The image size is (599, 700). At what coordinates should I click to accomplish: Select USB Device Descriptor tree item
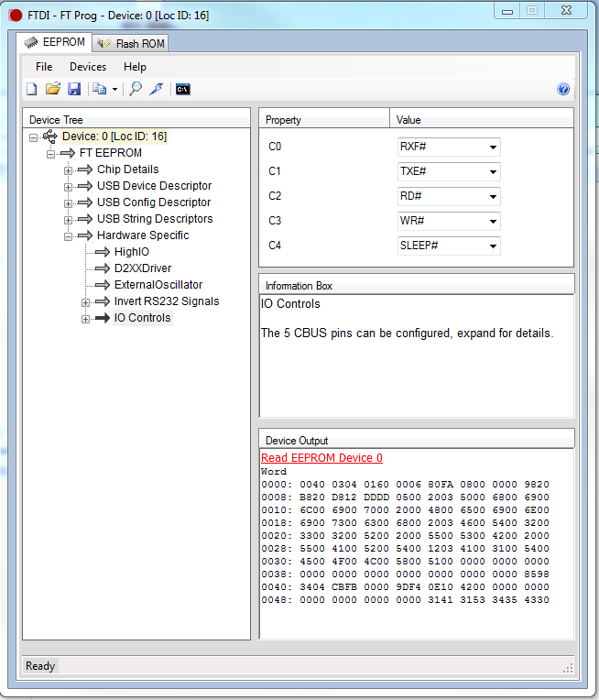(155, 186)
